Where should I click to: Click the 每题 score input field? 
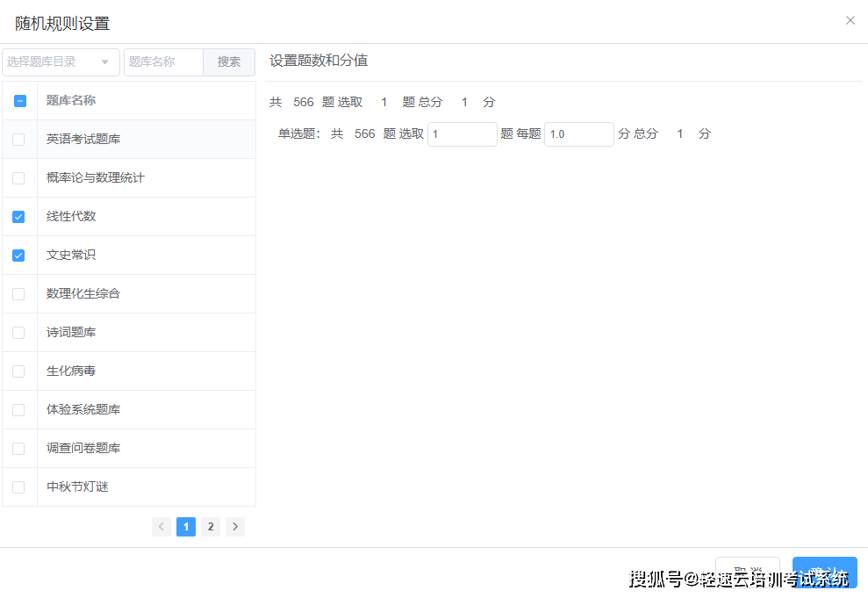(579, 134)
